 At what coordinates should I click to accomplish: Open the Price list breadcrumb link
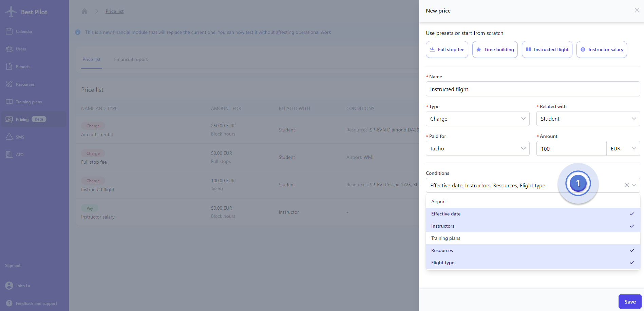(114, 11)
